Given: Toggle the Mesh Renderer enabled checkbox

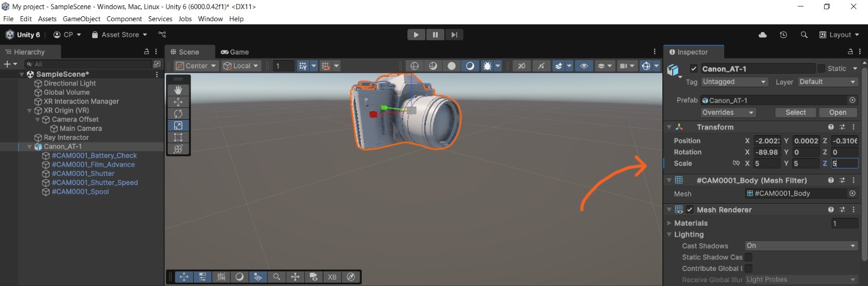Looking at the screenshot, I should [690, 210].
